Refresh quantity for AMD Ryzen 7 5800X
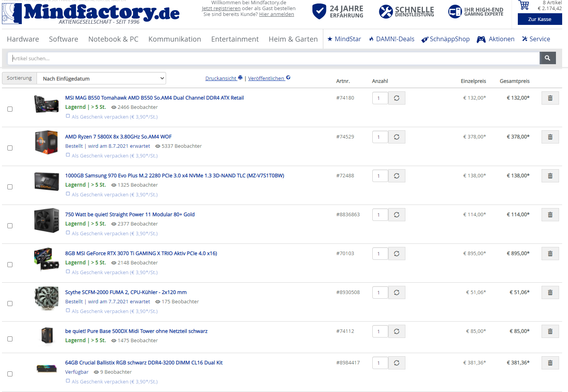The height and width of the screenshot is (392, 568). [396, 137]
